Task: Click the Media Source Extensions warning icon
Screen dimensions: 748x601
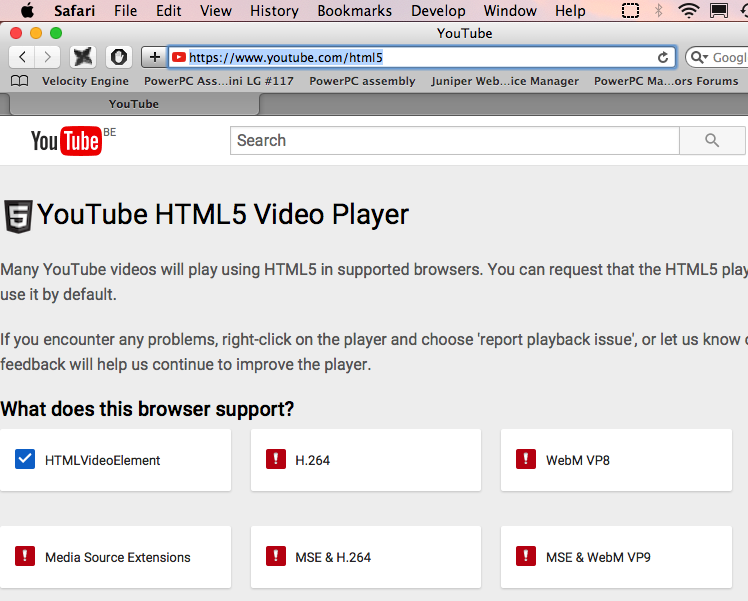Action: point(25,556)
